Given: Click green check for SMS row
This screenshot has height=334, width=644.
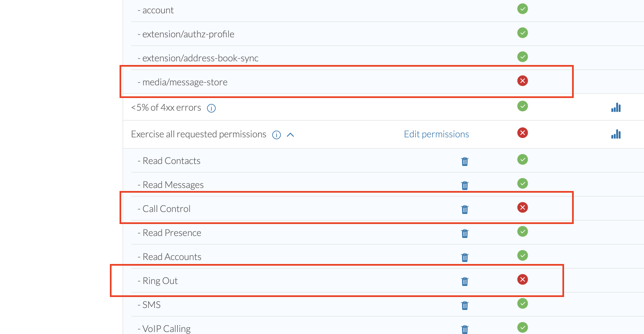Looking at the screenshot, I should click(522, 303).
